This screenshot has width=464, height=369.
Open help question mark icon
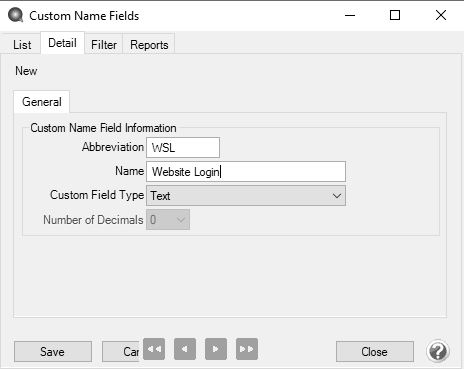click(437, 351)
